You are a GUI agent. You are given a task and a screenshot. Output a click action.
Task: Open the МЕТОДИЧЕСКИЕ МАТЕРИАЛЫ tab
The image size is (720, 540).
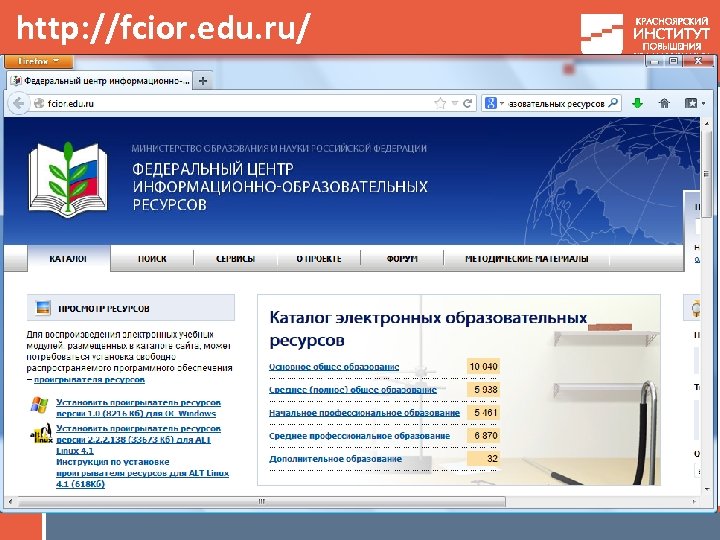(527, 259)
